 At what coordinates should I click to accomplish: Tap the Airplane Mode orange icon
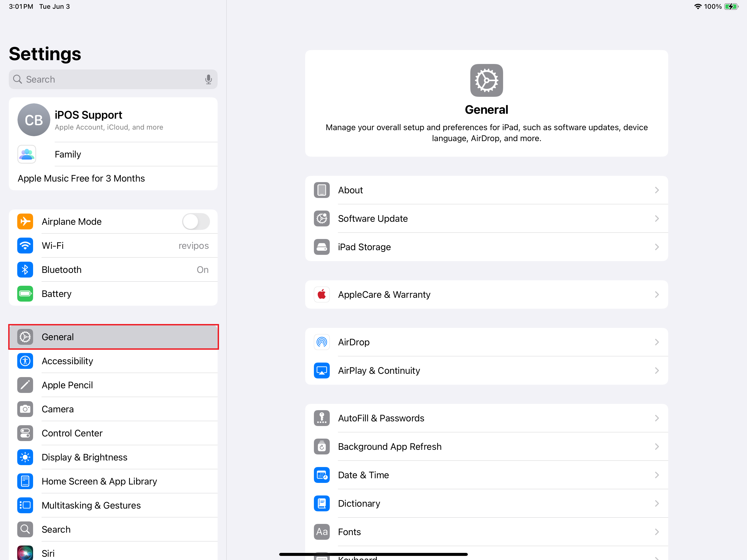[x=25, y=221]
